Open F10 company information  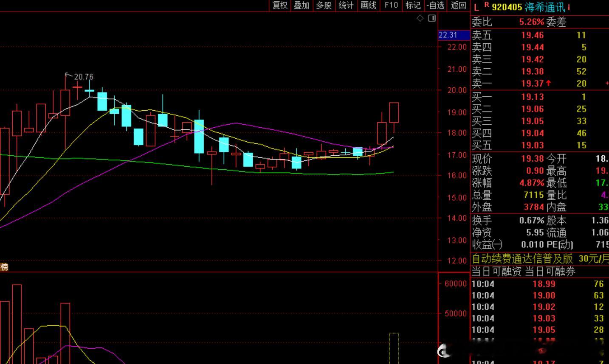(391, 5)
